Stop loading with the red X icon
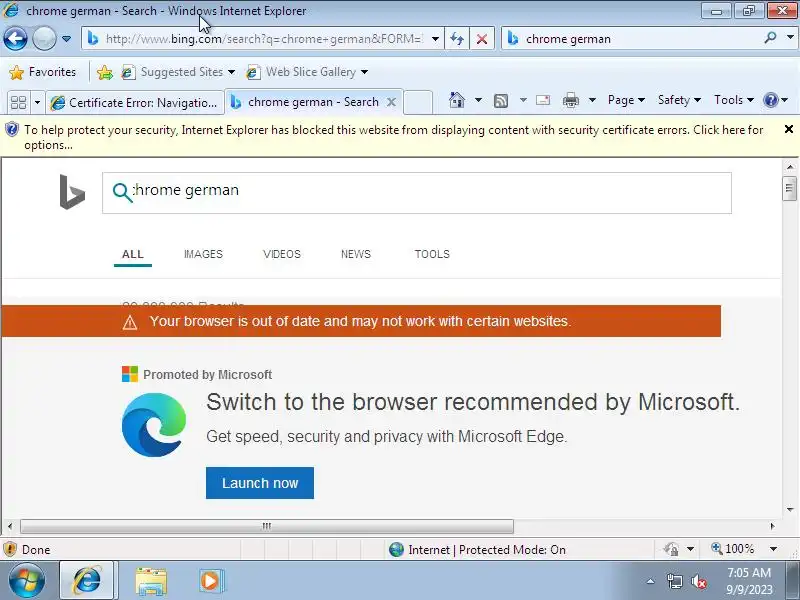Viewport: 800px width, 600px height. [x=482, y=39]
